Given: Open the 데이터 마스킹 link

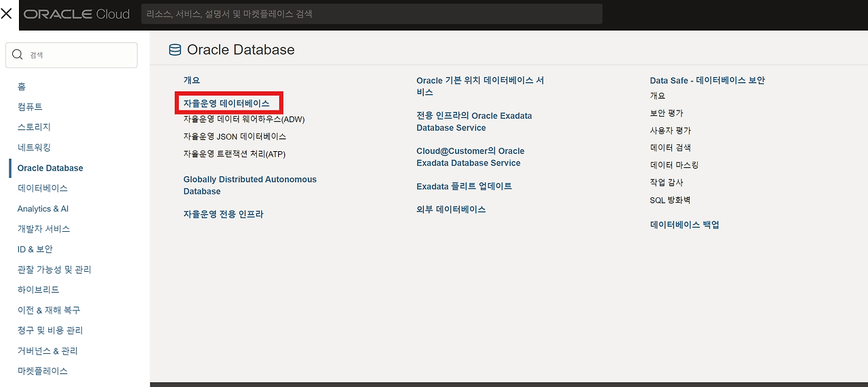Looking at the screenshot, I should [x=674, y=165].
